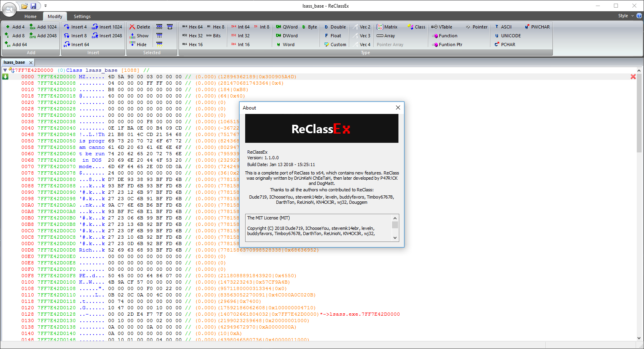Open the Settings ribbon tab
The width and height of the screenshot is (644, 349).
[x=82, y=16]
